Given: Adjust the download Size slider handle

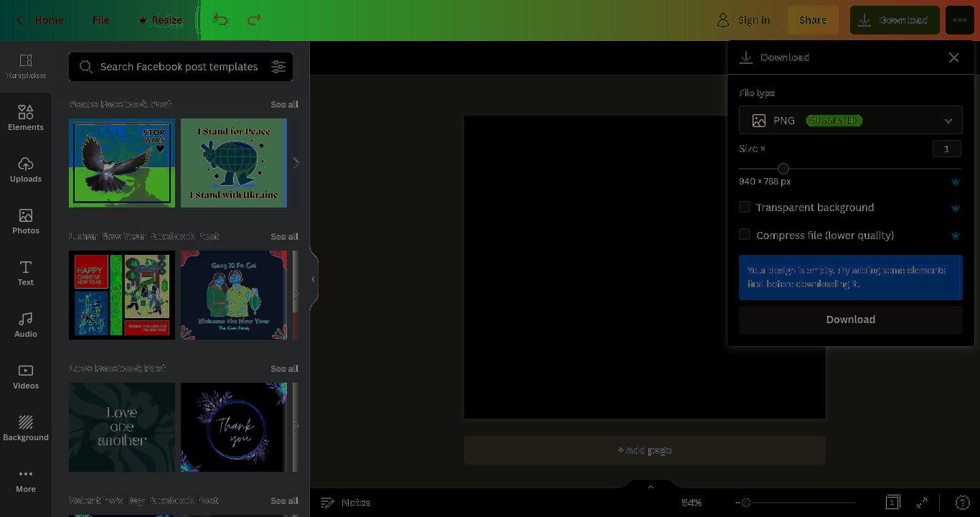Looking at the screenshot, I should pos(783,169).
